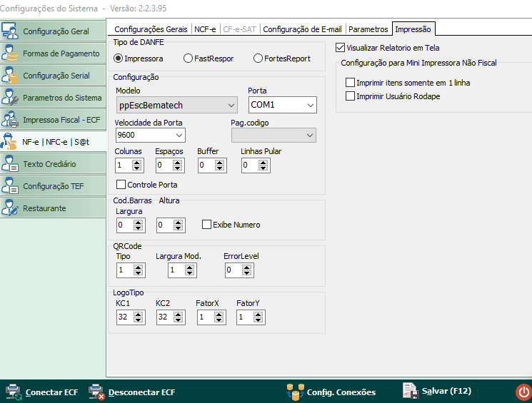The image size is (532, 403).
Task: Increase the Colunas spinner value
Action: [x=138, y=163]
